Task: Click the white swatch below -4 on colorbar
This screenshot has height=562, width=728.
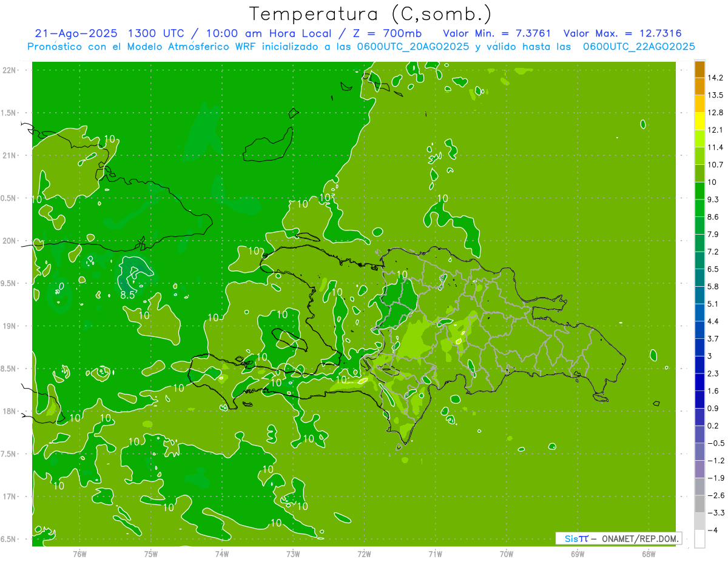Action: tap(699, 539)
